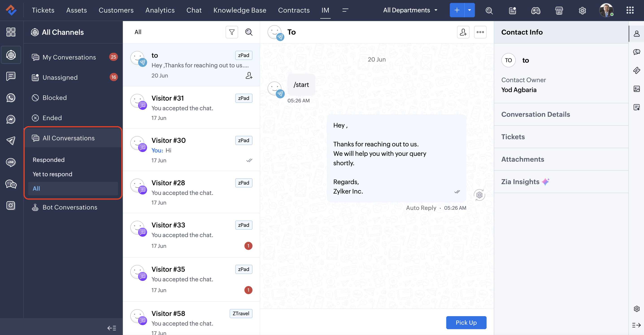644x335 pixels.
Task: Expand the top nav overflow menu icon
Action: [x=345, y=10]
